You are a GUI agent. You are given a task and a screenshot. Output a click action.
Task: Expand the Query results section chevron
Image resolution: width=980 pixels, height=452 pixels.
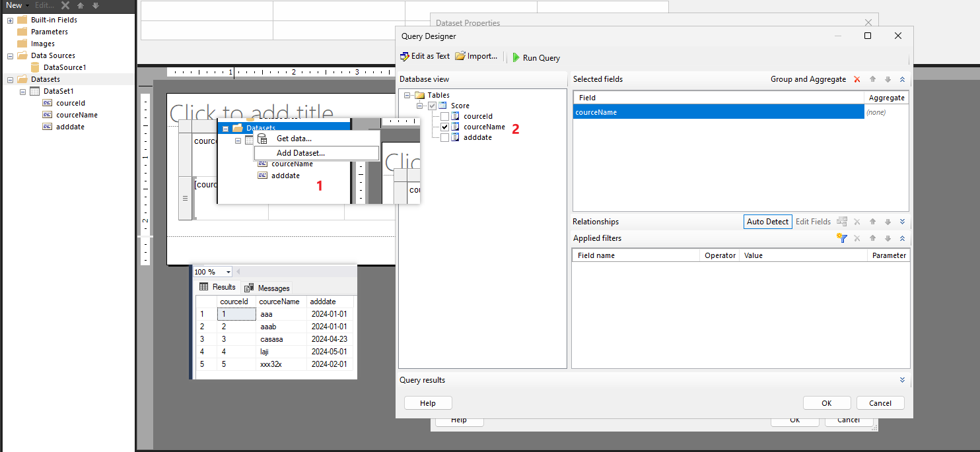point(902,380)
